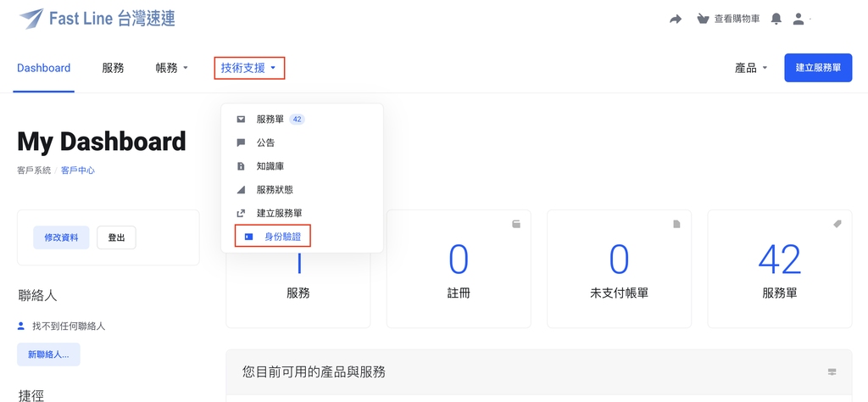868x402 pixels.
Task: Click the 登出 button
Action: [x=116, y=237]
